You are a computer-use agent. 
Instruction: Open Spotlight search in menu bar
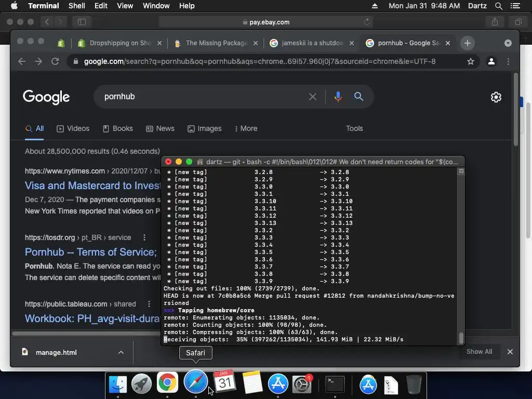point(498,6)
